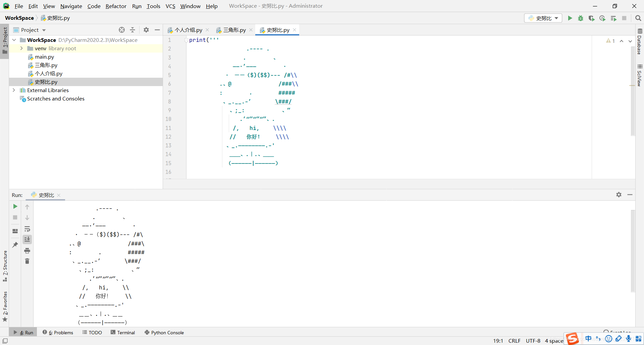Click the Sogou input method icon

572,339
